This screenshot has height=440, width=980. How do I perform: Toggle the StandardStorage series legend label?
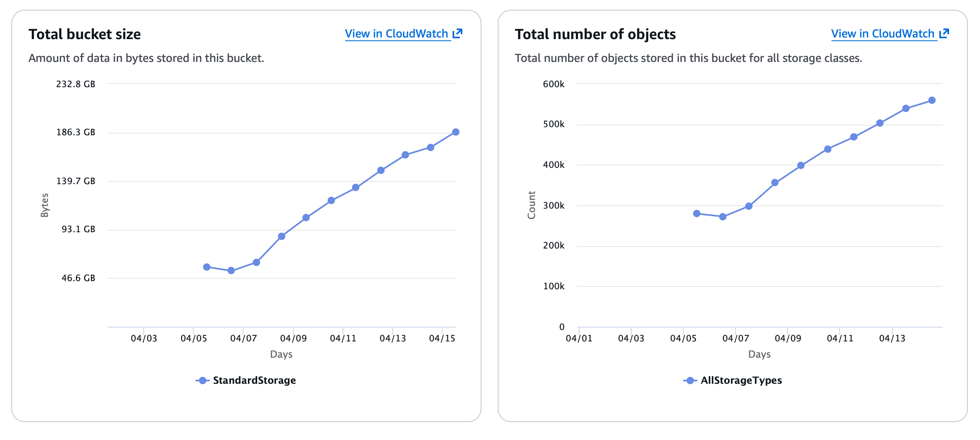pyautogui.click(x=254, y=381)
